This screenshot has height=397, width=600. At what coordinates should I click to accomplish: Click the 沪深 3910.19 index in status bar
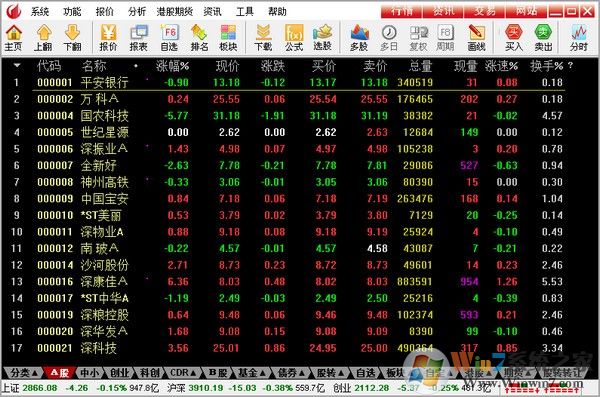pos(196,388)
